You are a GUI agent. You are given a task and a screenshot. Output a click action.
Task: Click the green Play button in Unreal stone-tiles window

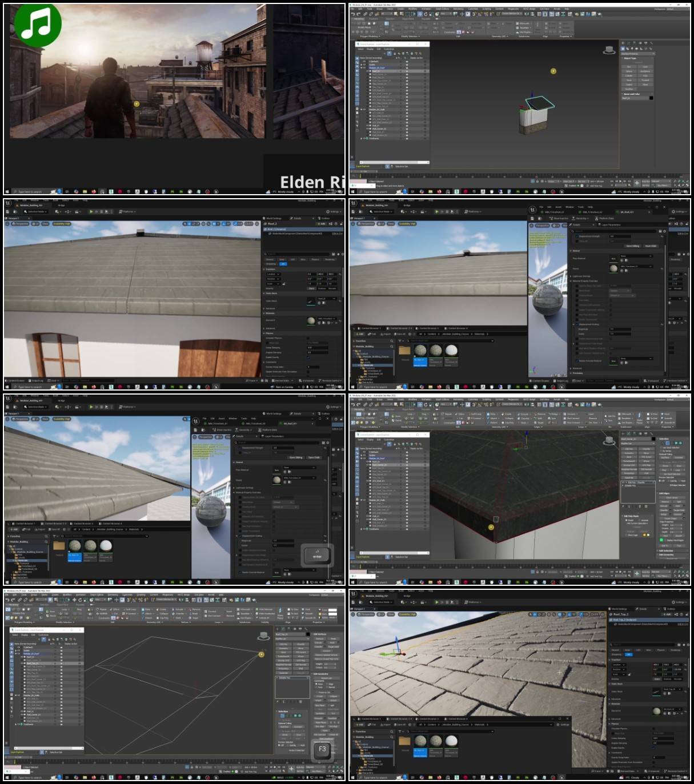point(437,602)
